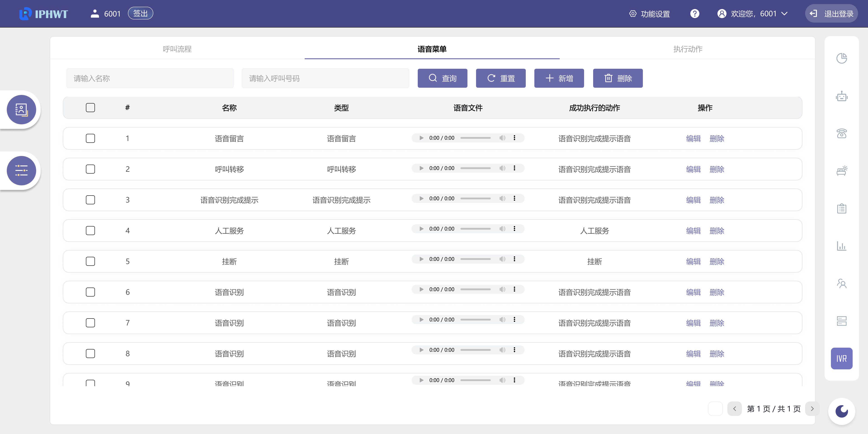Open the clipboard list sidebar icon
Screen dimensions: 868x434
(x=841, y=208)
